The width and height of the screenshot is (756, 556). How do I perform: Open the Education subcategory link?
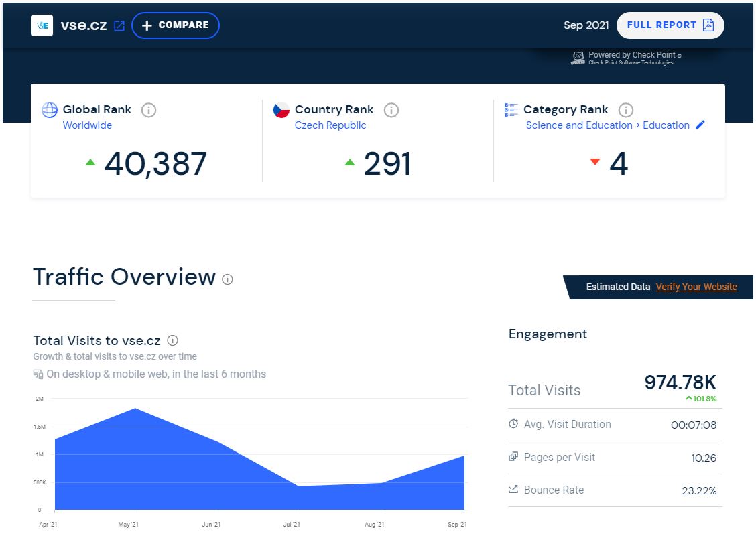tap(666, 125)
